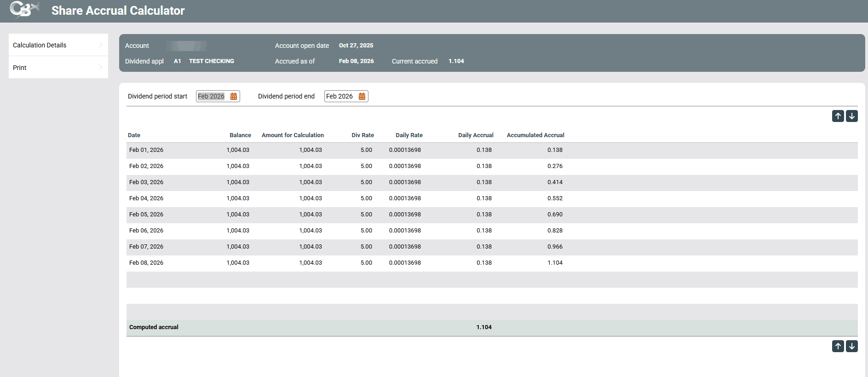This screenshot has width=868, height=377.
Task: Click the Share Accrual Calculator title
Action: tap(118, 11)
